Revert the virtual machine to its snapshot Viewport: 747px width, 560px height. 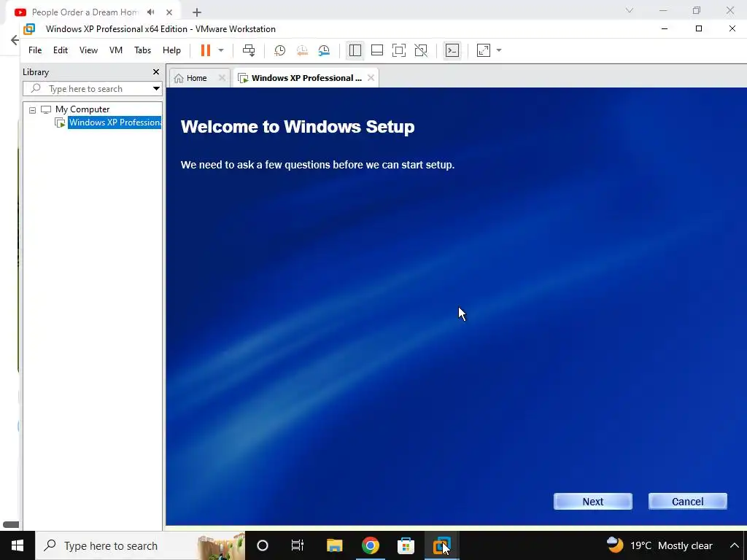coord(302,50)
